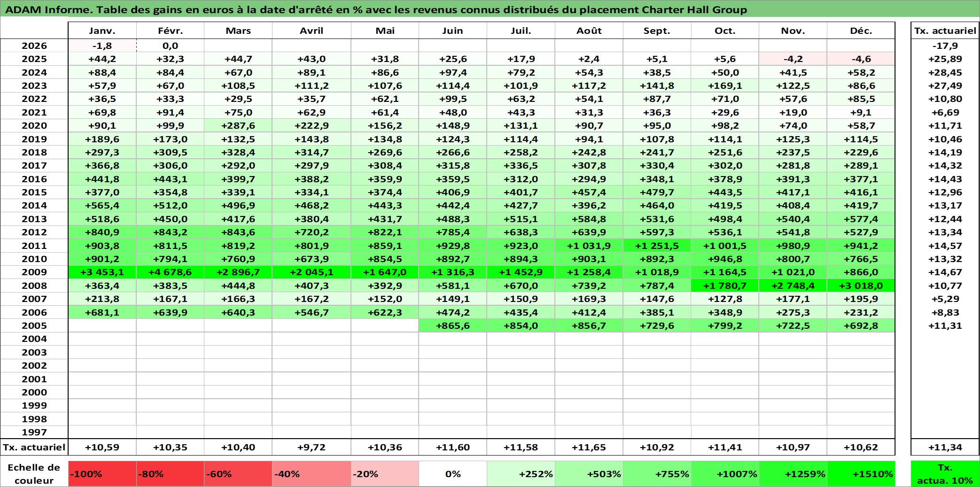This screenshot has height=487, width=980.
Task: Click the +10,59 January actuarial rate cell
Action: (x=102, y=447)
